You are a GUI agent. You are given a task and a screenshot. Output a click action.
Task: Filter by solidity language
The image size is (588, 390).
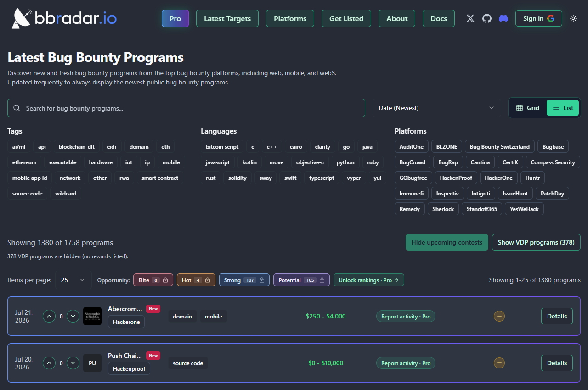pos(237,178)
